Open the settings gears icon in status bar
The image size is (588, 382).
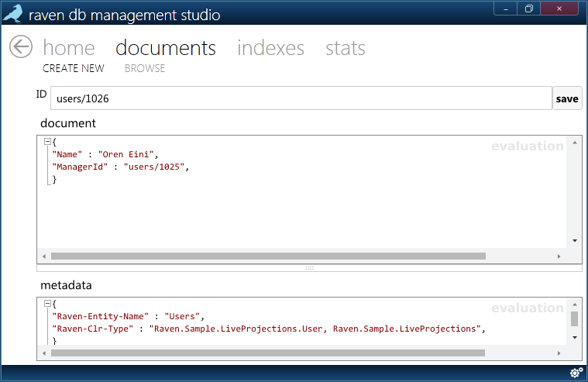tap(576, 372)
